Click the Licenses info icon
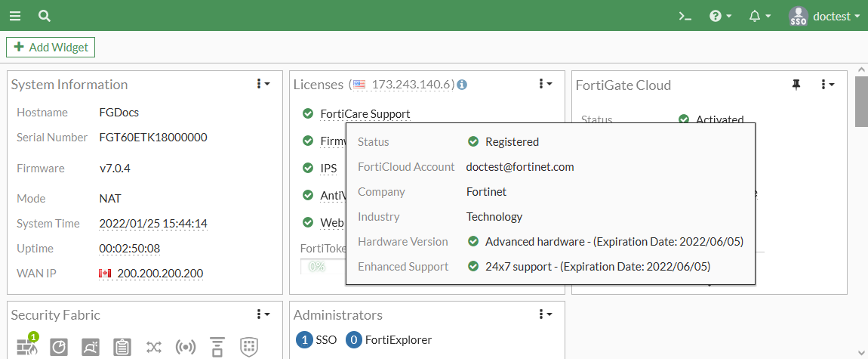 (462, 85)
